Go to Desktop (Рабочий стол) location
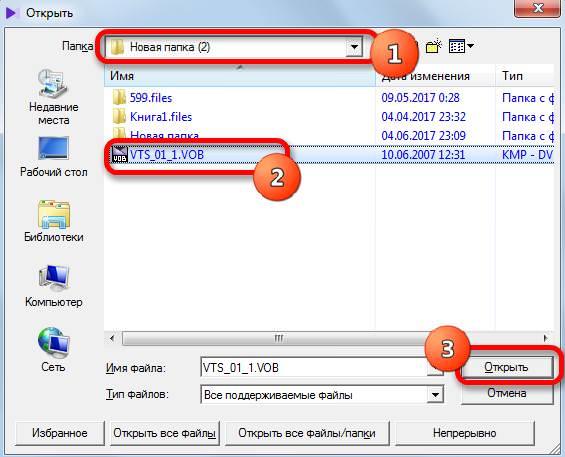 (53, 157)
